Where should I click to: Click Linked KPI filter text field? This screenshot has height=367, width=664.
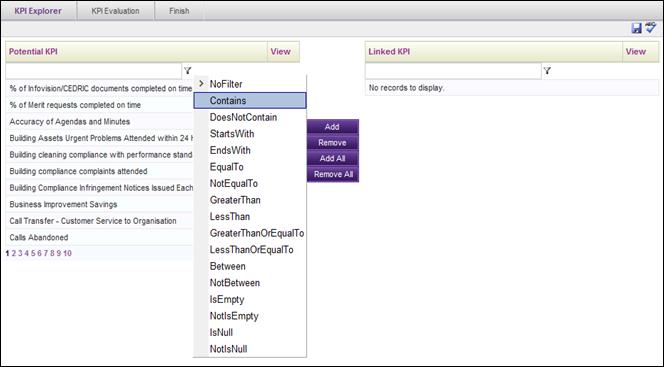[453, 71]
